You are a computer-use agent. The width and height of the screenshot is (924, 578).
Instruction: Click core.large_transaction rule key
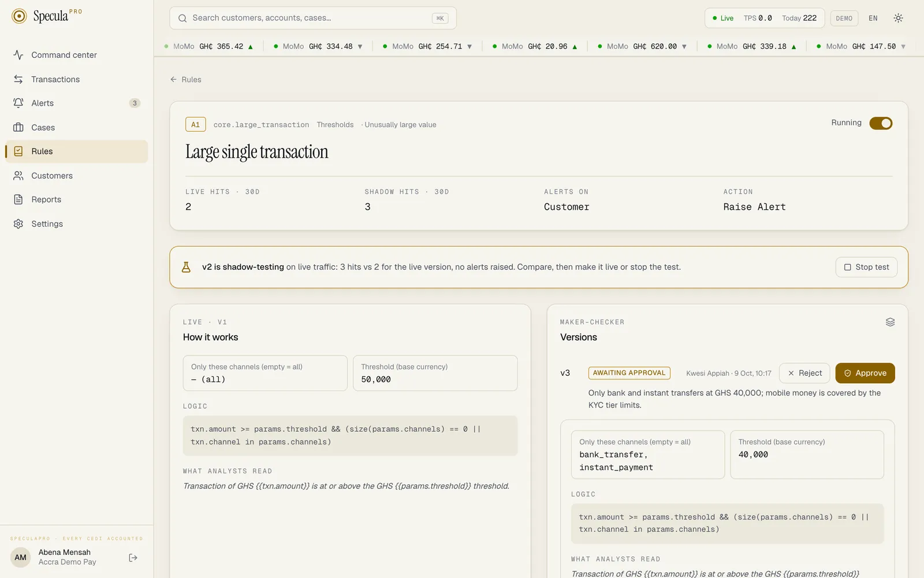(x=261, y=125)
